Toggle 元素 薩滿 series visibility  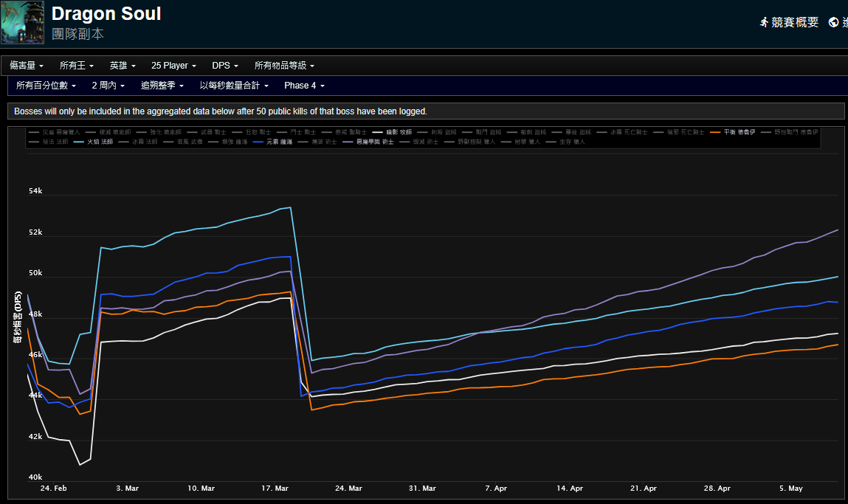[278, 141]
